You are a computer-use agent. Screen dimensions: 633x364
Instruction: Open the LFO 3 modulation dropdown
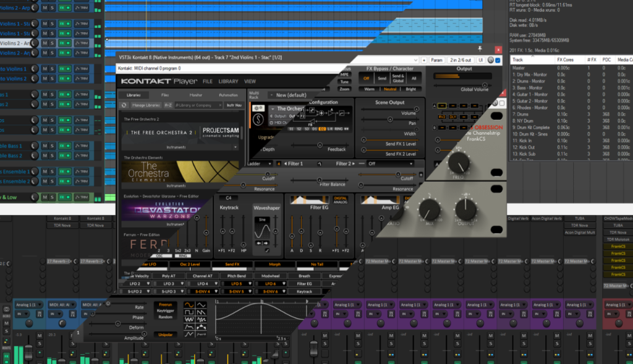point(169,284)
